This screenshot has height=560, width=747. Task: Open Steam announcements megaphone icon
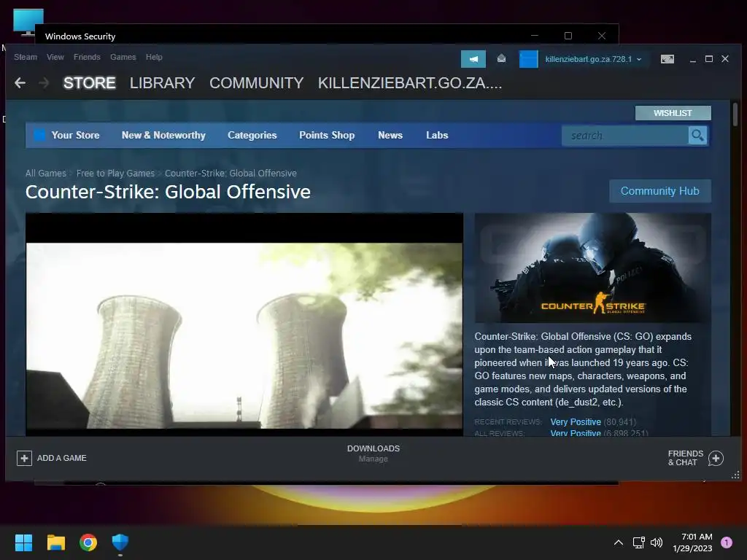(473, 59)
